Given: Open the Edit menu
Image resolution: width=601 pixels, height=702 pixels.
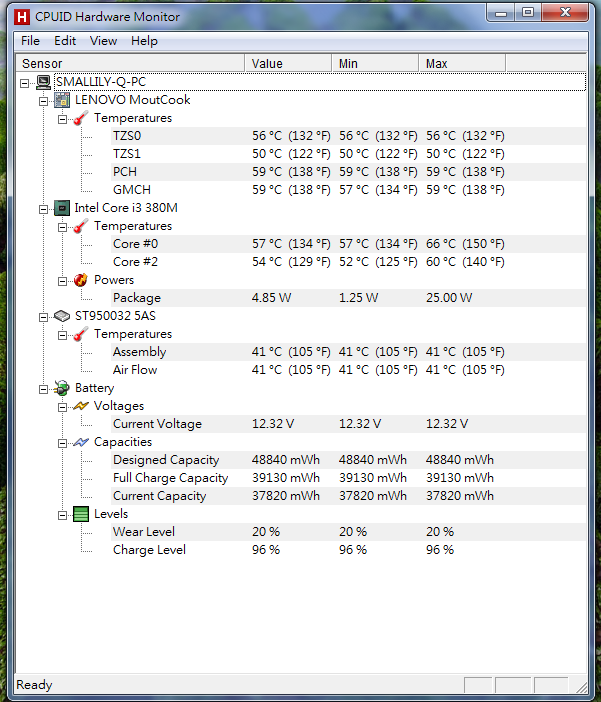Looking at the screenshot, I should click(65, 41).
